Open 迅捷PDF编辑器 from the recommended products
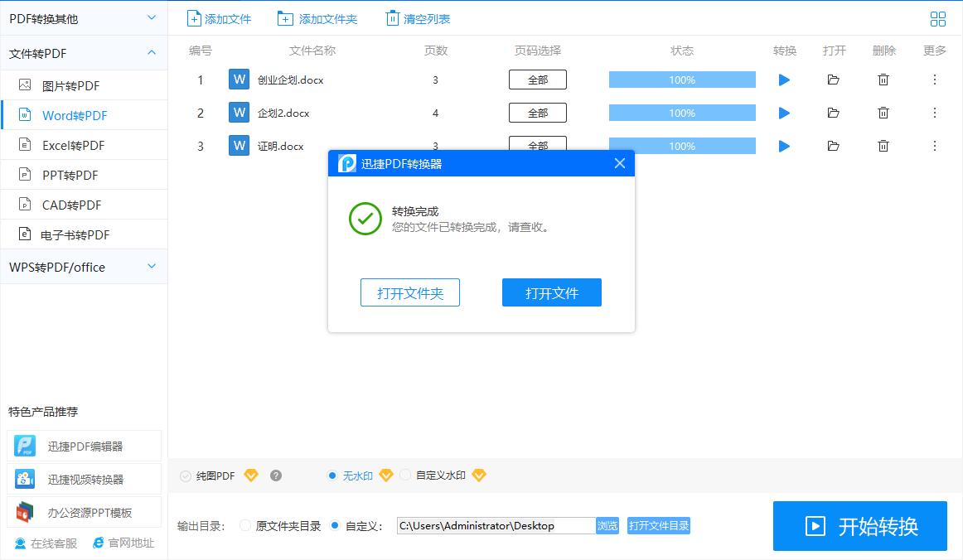Image resolution: width=963 pixels, height=560 pixels. pyautogui.click(x=84, y=445)
